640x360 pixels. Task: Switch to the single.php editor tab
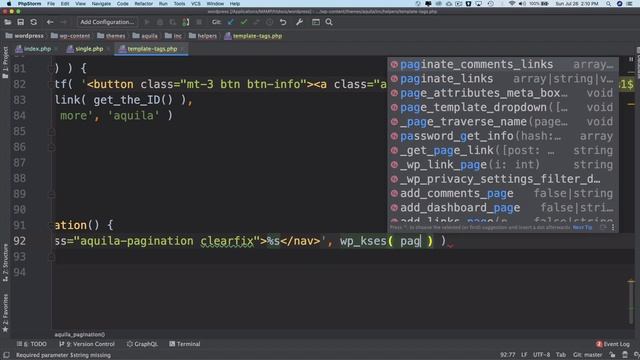click(85, 49)
